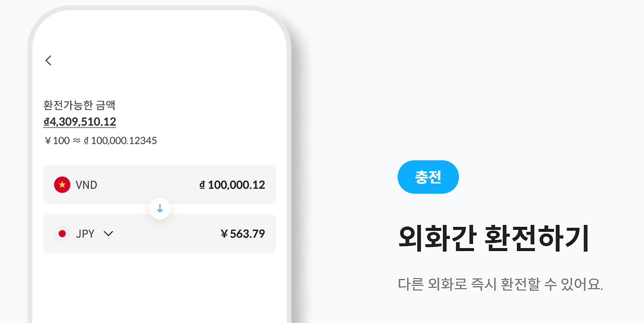Open the JPY currency selector dropdown
The image size is (644, 323).
click(x=108, y=233)
